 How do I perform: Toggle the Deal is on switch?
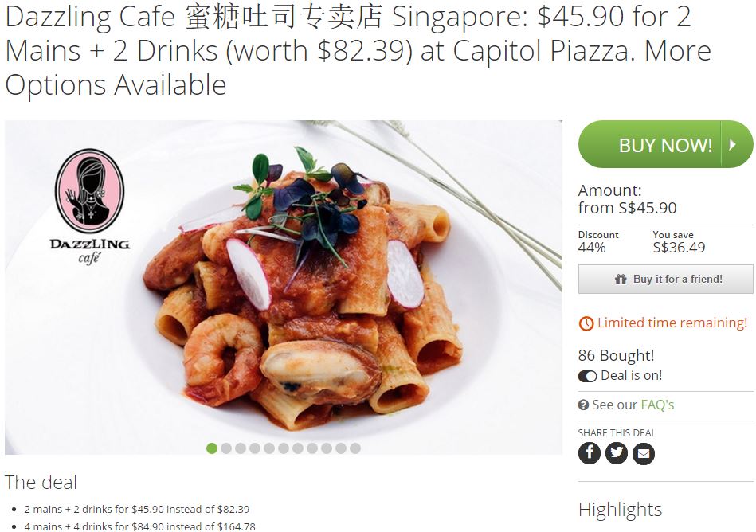587,376
